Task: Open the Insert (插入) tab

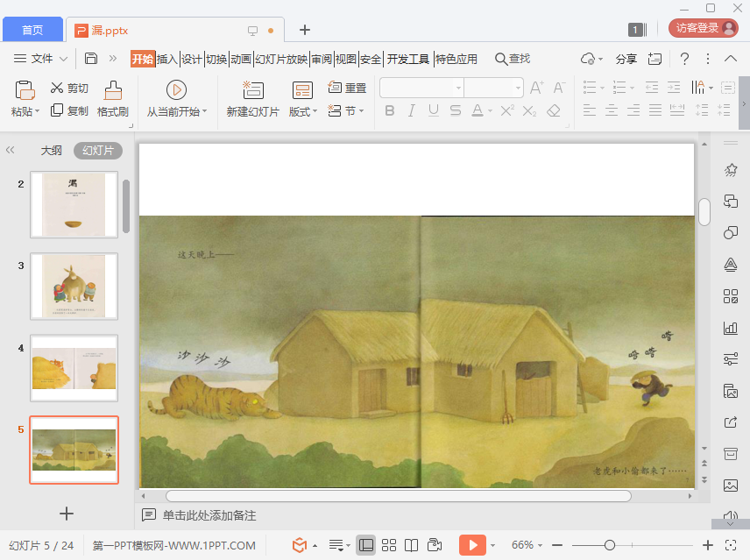Action: (167, 59)
